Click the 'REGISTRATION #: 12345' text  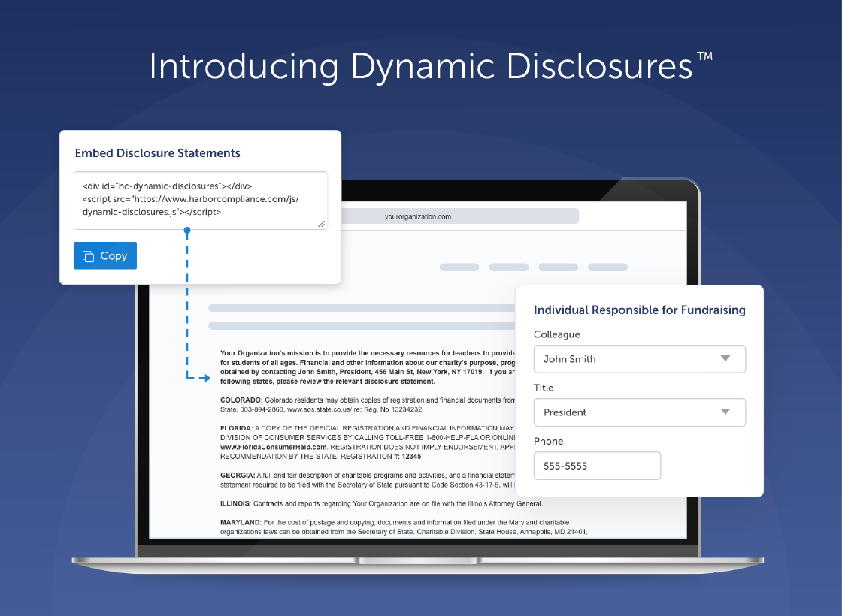coord(380,457)
